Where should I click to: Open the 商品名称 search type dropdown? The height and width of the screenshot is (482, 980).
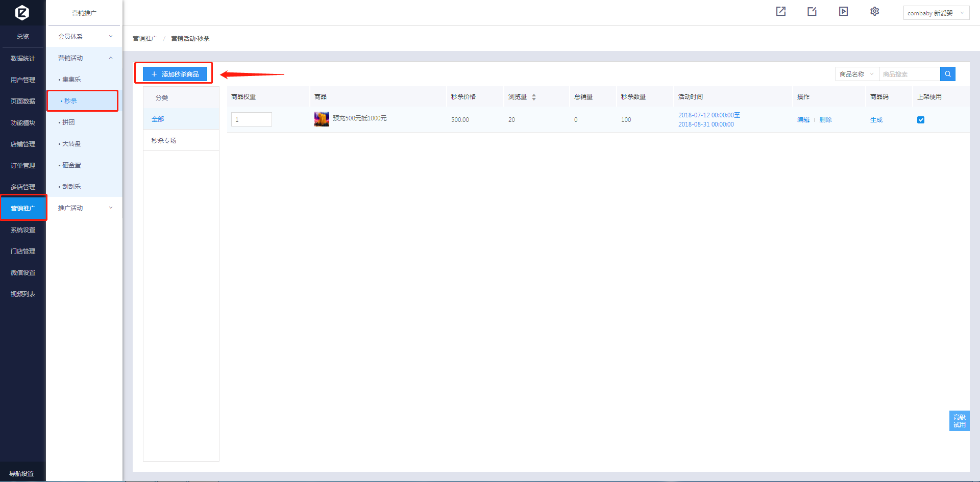pyautogui.click(x=856, y=74)
